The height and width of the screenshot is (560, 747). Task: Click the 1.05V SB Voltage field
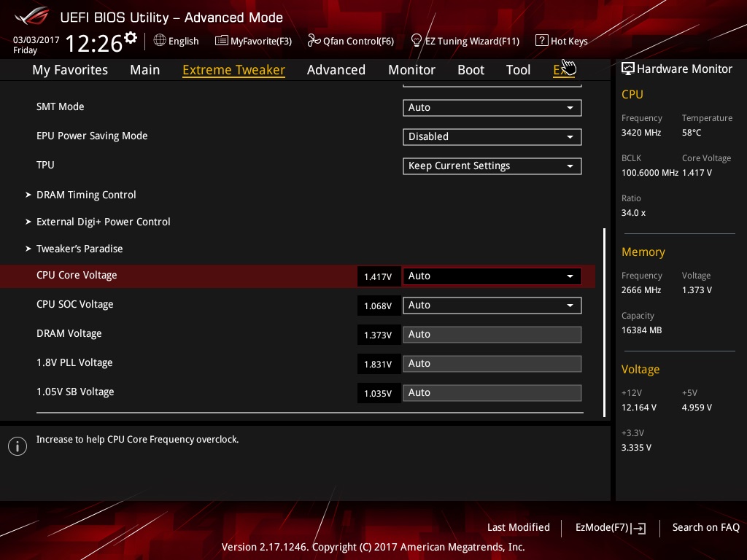(x=492, y=393)
